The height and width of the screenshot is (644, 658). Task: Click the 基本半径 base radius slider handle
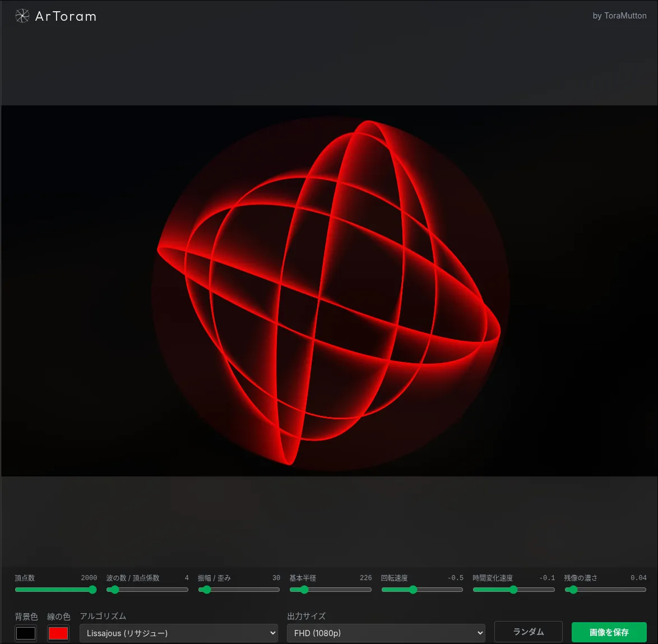(304, 590)
